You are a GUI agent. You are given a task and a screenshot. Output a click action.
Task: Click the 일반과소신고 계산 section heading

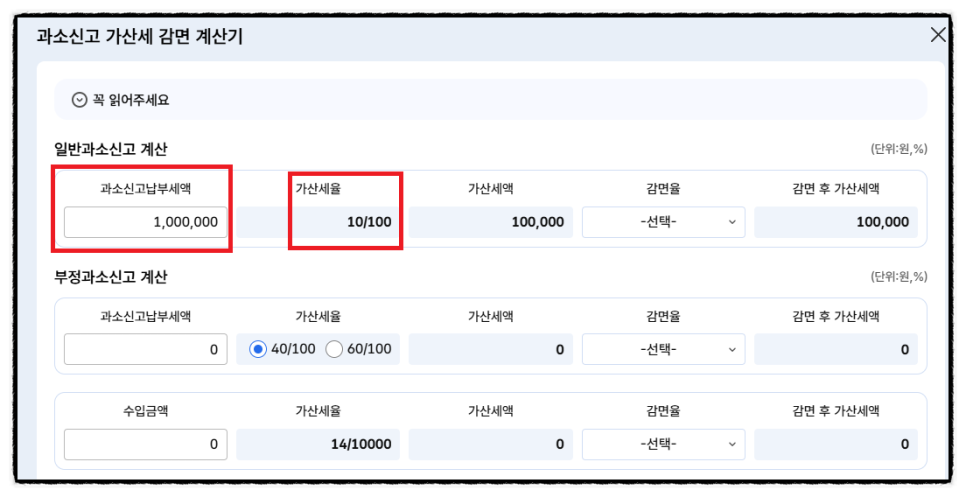click(111, 149)
